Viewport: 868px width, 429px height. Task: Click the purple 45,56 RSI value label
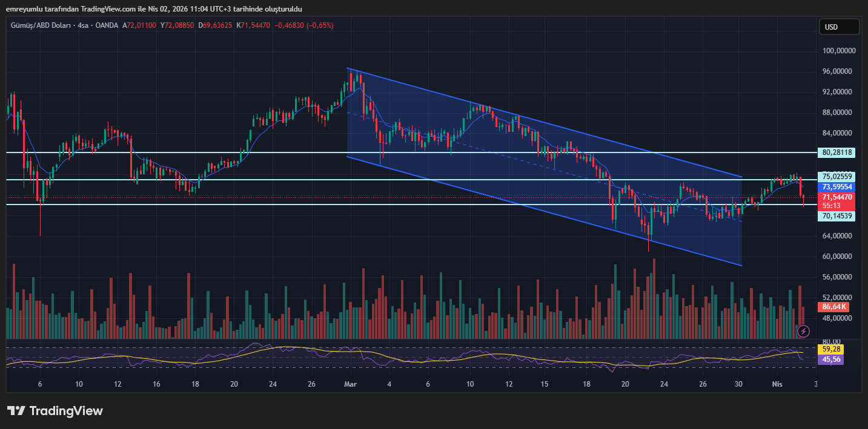pyautogui.click(x=829, y=359)
